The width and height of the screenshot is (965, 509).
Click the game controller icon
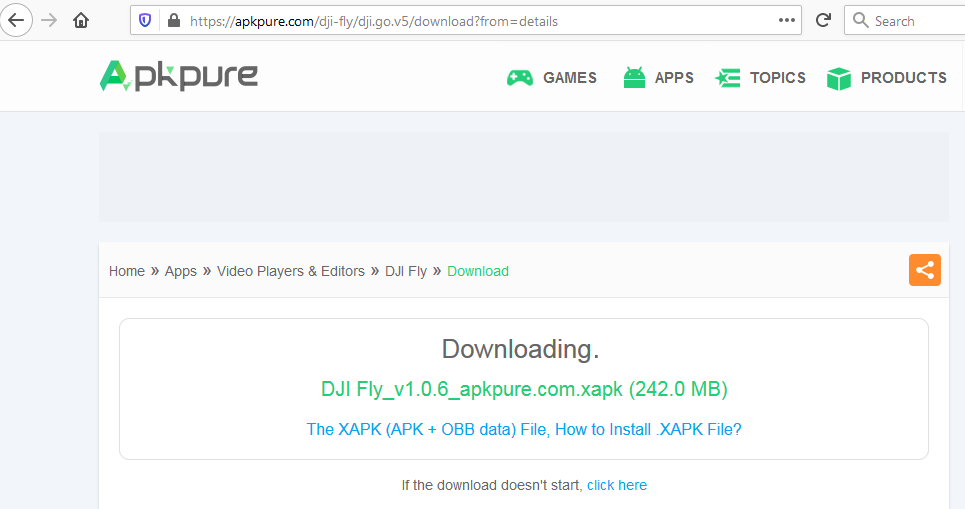click(x=519, y=78)
